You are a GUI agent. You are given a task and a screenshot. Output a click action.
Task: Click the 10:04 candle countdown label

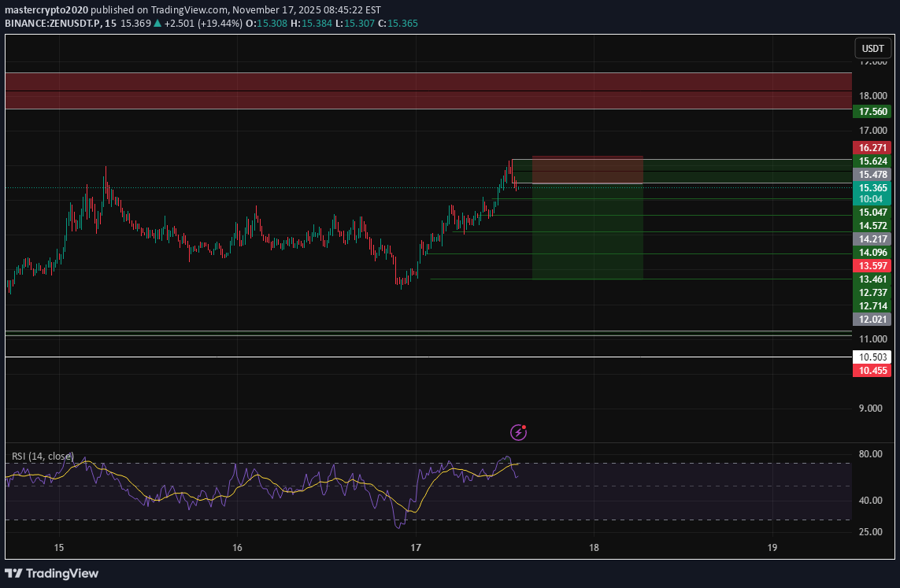pos(872,200)
